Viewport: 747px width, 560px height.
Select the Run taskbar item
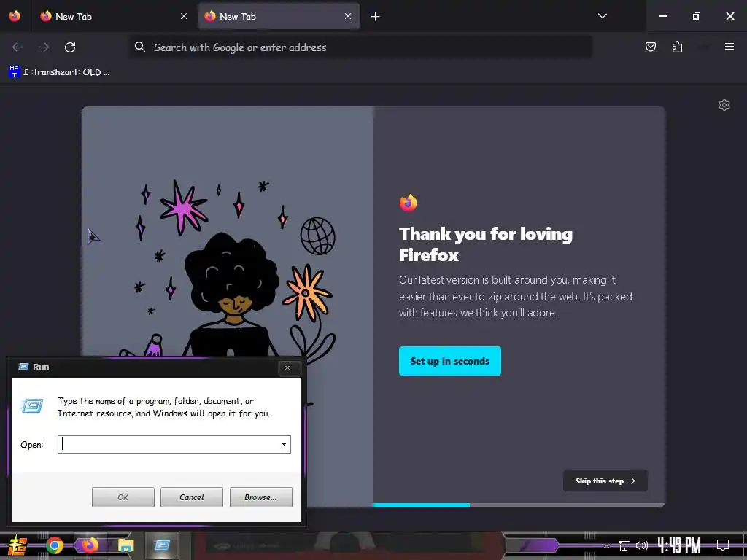pyautogui.click(x=162, y=545)
